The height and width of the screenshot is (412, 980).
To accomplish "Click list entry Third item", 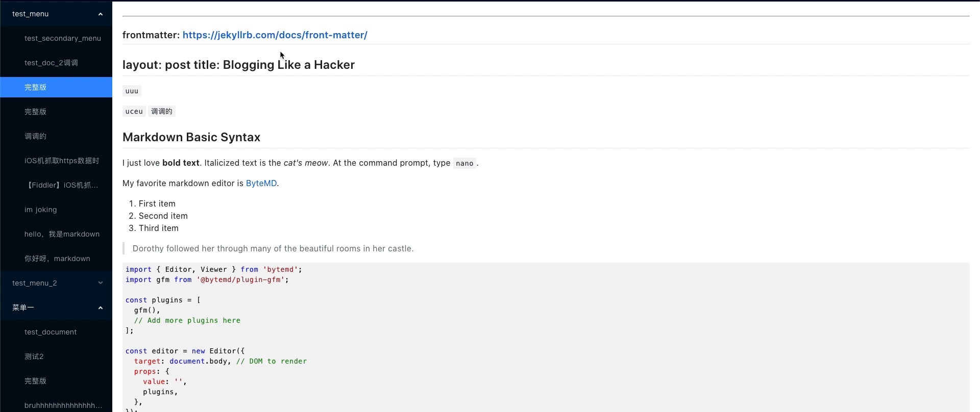I will pos(159,228).
